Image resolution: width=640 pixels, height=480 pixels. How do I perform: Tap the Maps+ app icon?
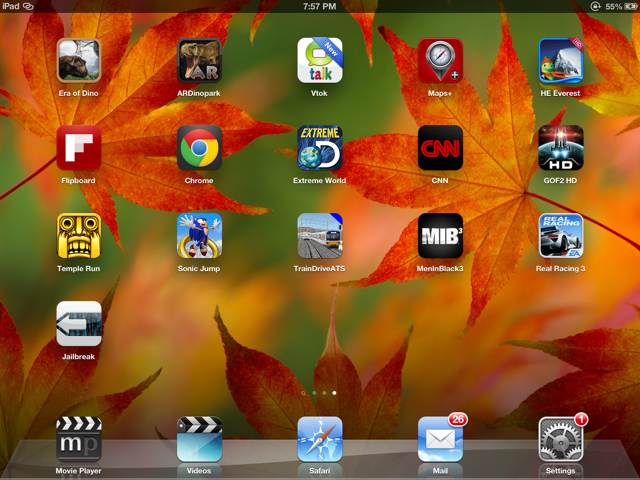pos(440,60)
